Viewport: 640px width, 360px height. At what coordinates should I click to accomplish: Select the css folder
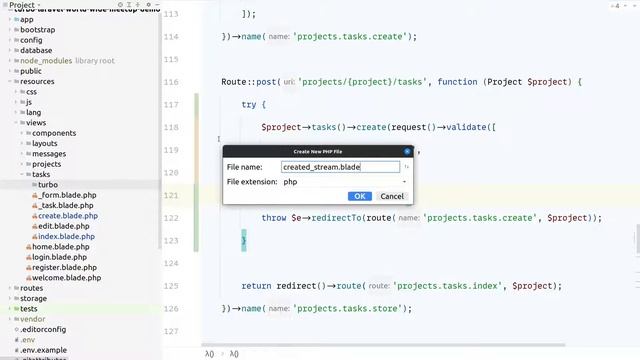(31, 92)
